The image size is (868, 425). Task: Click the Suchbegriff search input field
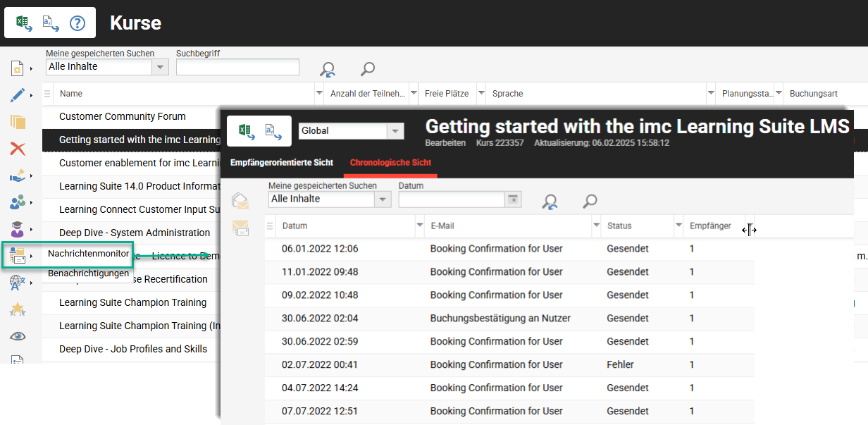coord(237,67)
